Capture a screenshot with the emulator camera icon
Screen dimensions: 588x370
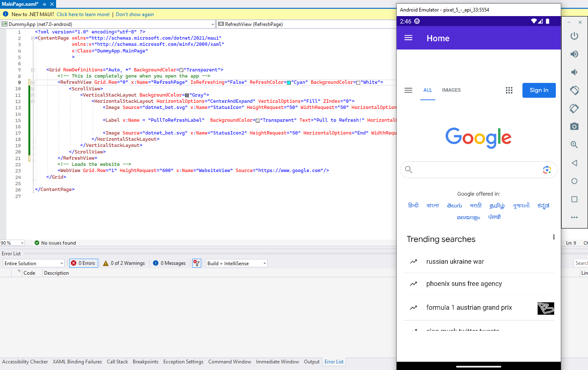click(x=574, y=126)
